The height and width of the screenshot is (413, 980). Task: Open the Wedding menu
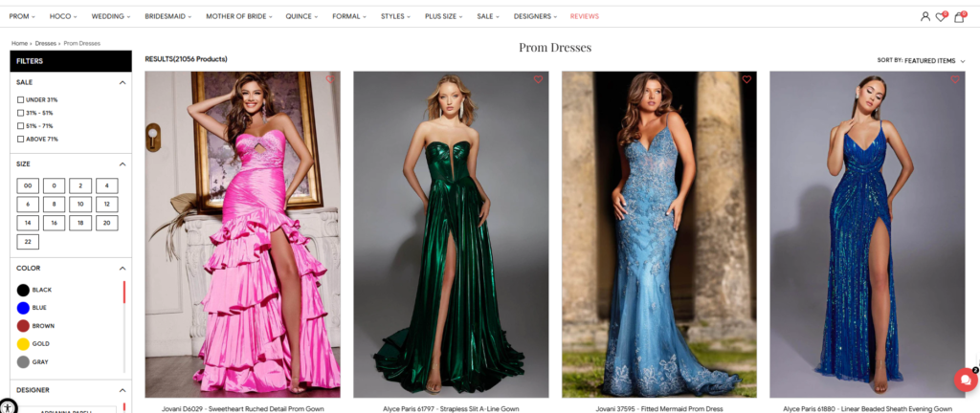[x=111, y=16]
